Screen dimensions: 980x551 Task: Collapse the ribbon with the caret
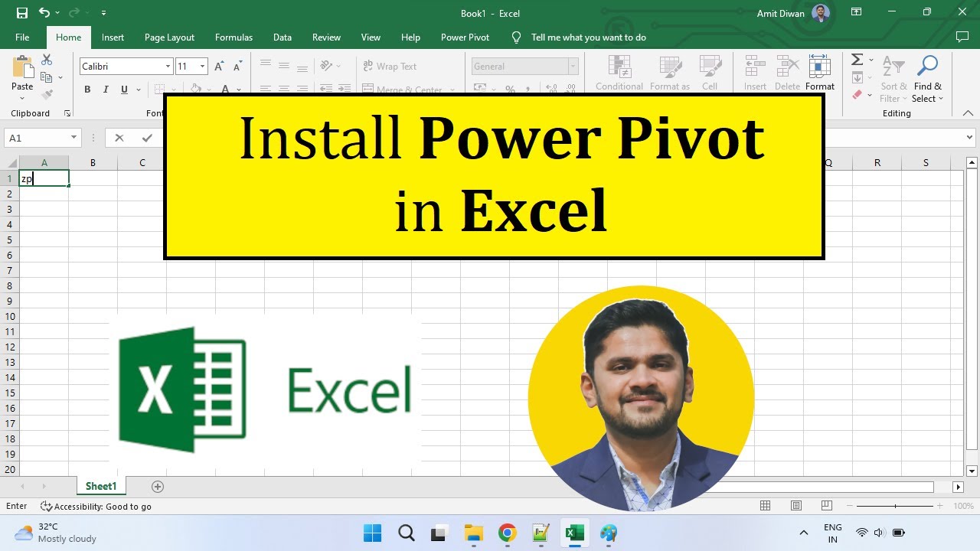tap(969, 113)
